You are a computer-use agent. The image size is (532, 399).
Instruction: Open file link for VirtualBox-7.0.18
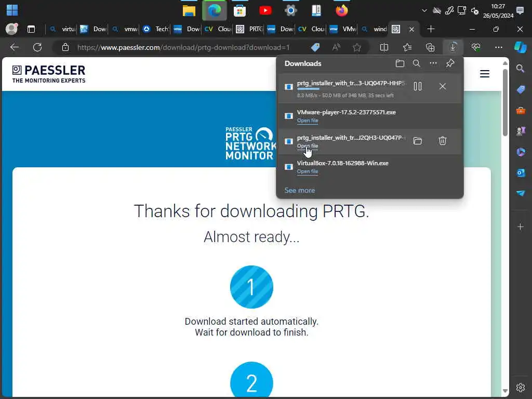pos(308,171)
